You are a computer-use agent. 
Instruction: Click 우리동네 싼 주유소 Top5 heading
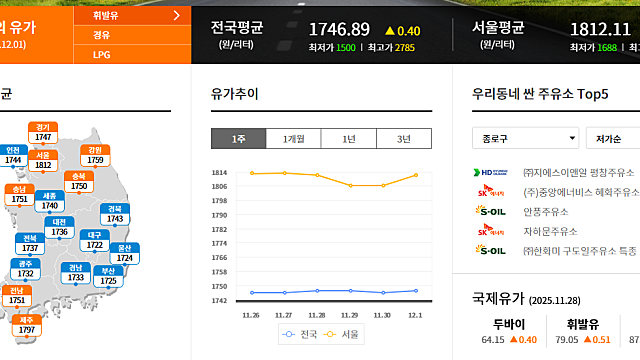540,94
